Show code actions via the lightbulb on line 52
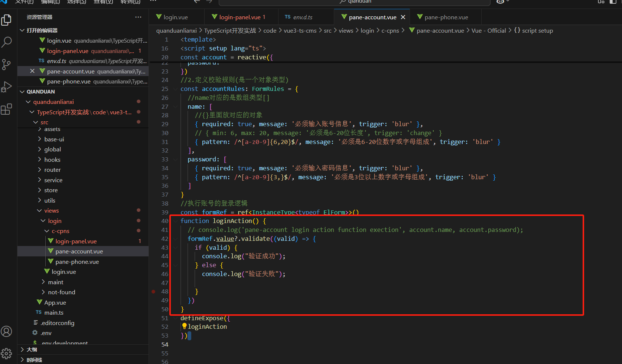 184,326
